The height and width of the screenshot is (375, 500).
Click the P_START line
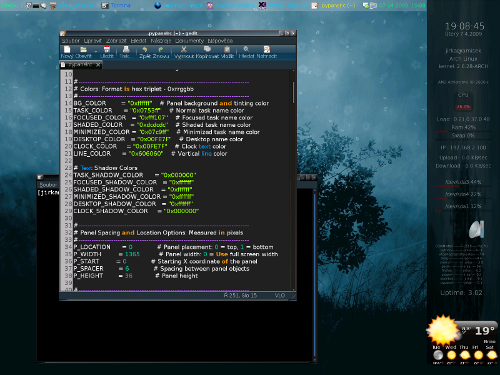pyautogui.click(x=165, y=261)
